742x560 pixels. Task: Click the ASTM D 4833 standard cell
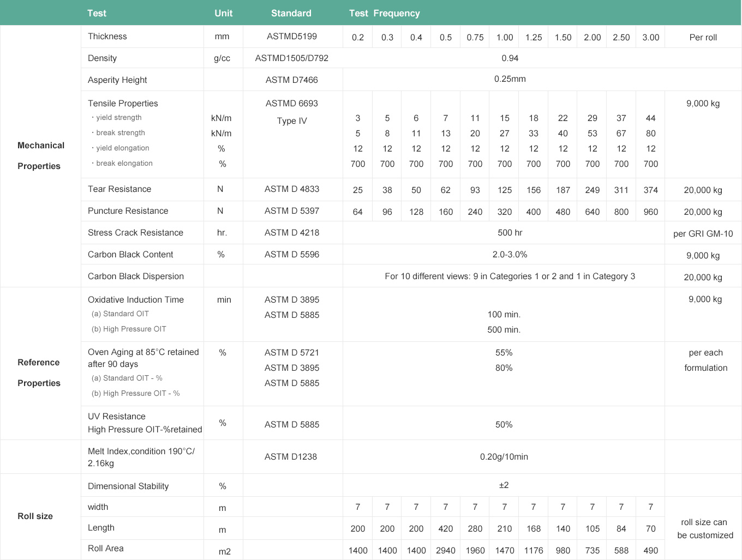click(x=292, y=189)
